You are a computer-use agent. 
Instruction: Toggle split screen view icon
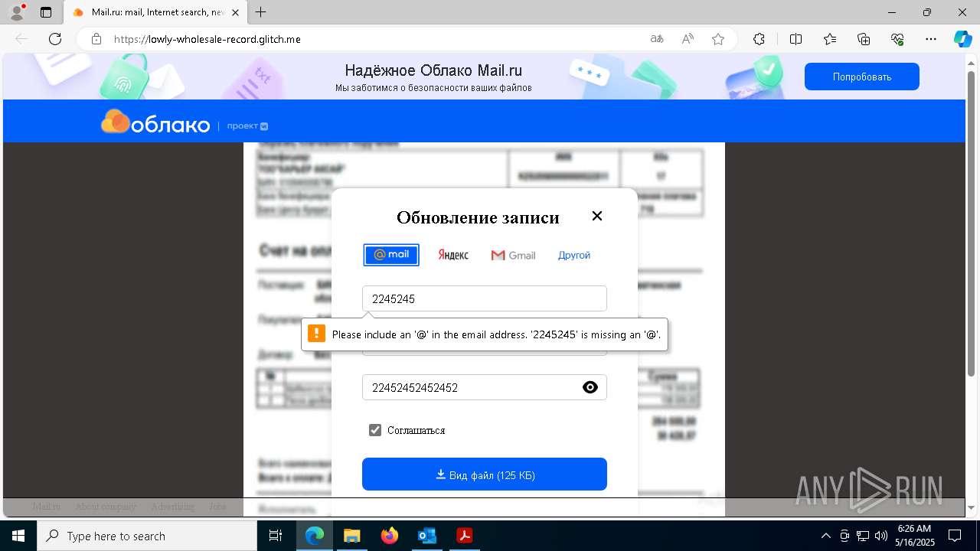pyautogui.click(x=795, y=39)
